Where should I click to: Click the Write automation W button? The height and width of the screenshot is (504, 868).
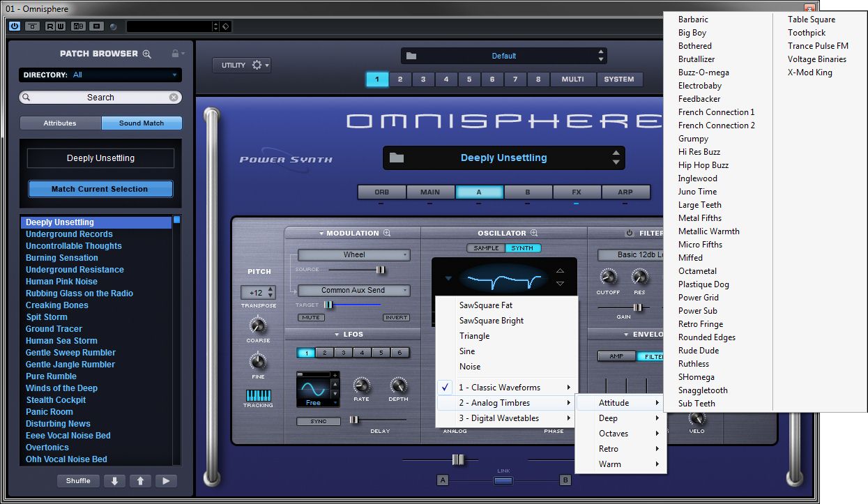pos(61,26)
